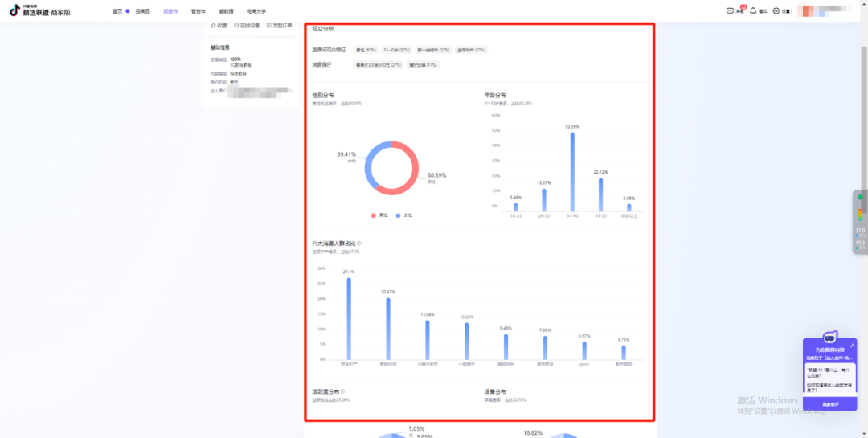868x438 pixels.
Task: Click the star favorite (收藏) button
Action: click(219, 26)
